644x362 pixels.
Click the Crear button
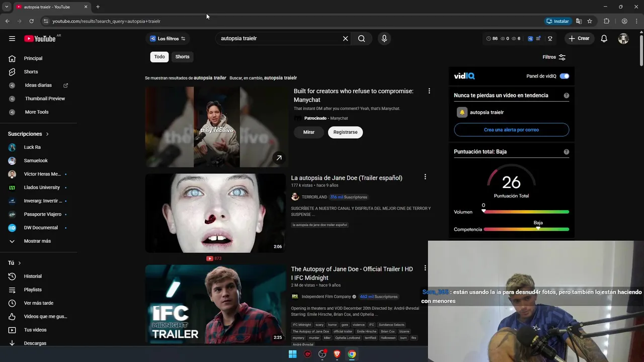(x=579, y=39)
